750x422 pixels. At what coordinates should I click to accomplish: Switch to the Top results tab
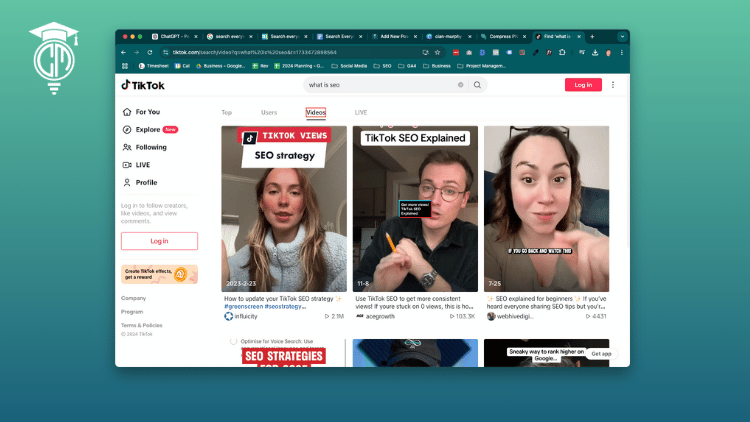pyautogui.click(x=227, y=112)
